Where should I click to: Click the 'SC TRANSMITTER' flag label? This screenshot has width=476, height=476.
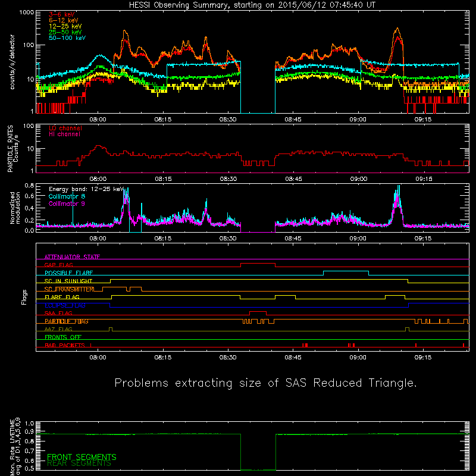[x=69, y=289]
